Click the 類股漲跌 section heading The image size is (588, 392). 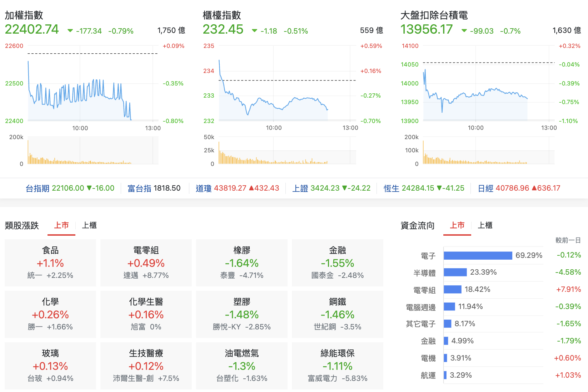point(22,225)
